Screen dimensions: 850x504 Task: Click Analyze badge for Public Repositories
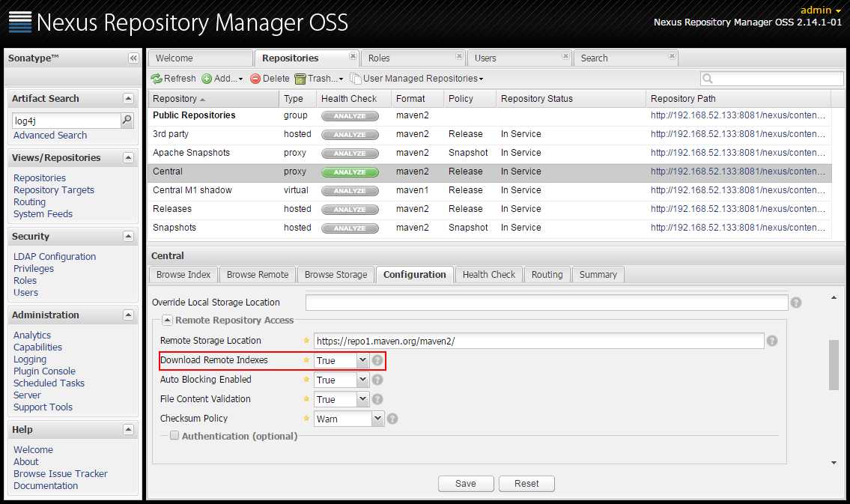[x=350, y=115]
